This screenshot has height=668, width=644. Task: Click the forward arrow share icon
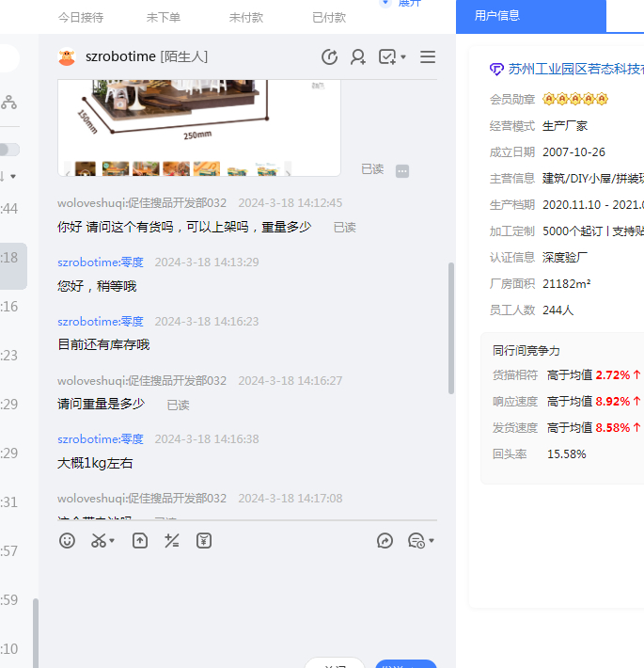[x=385, y=540]
